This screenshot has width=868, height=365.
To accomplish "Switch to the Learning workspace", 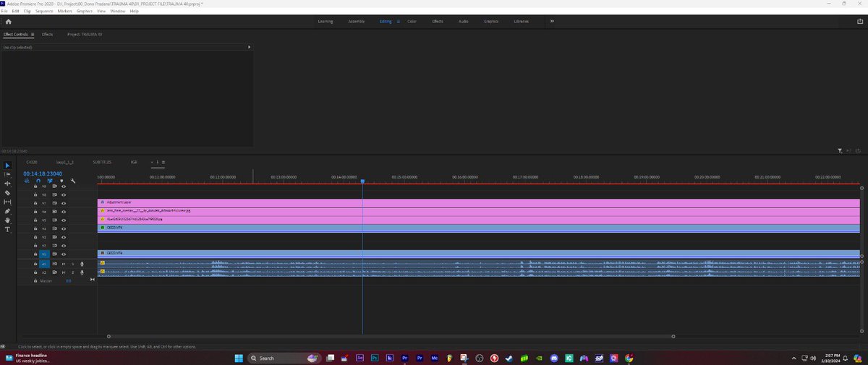I will (325, 22).
